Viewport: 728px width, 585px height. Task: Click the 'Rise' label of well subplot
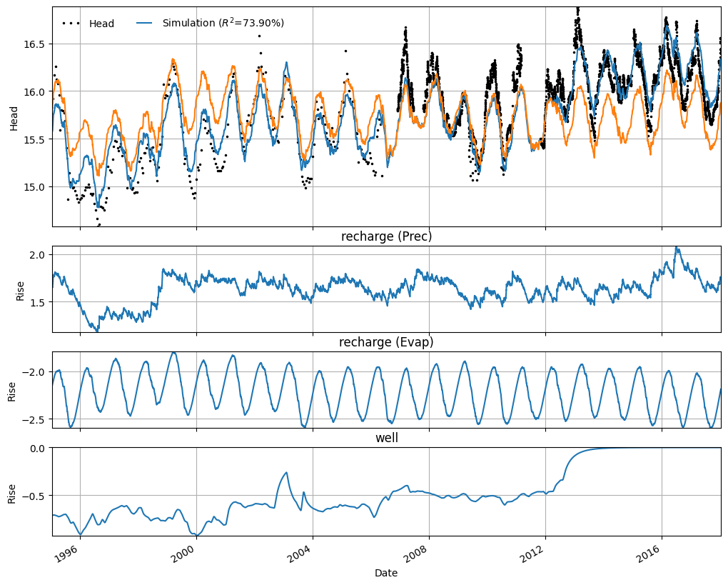[x=11, y=494]
